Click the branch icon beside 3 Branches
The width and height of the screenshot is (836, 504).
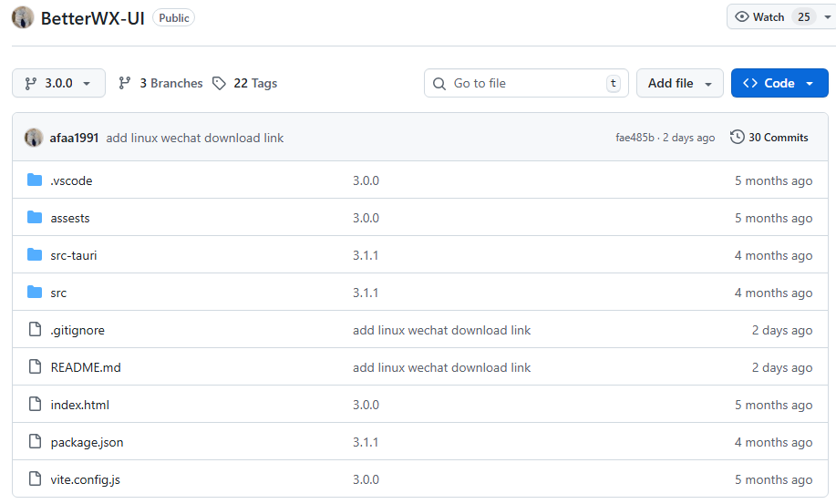click(x=125, y=83)
